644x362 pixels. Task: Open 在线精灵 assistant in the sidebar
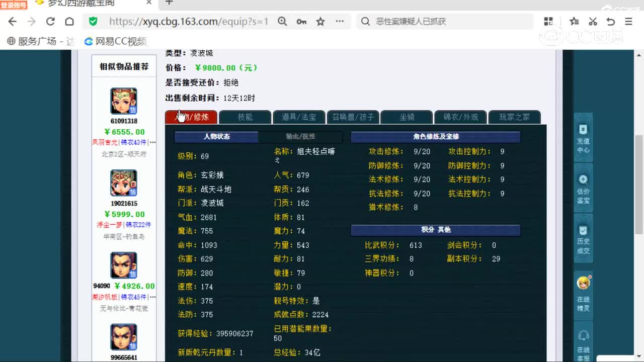[x=583, y=295]
